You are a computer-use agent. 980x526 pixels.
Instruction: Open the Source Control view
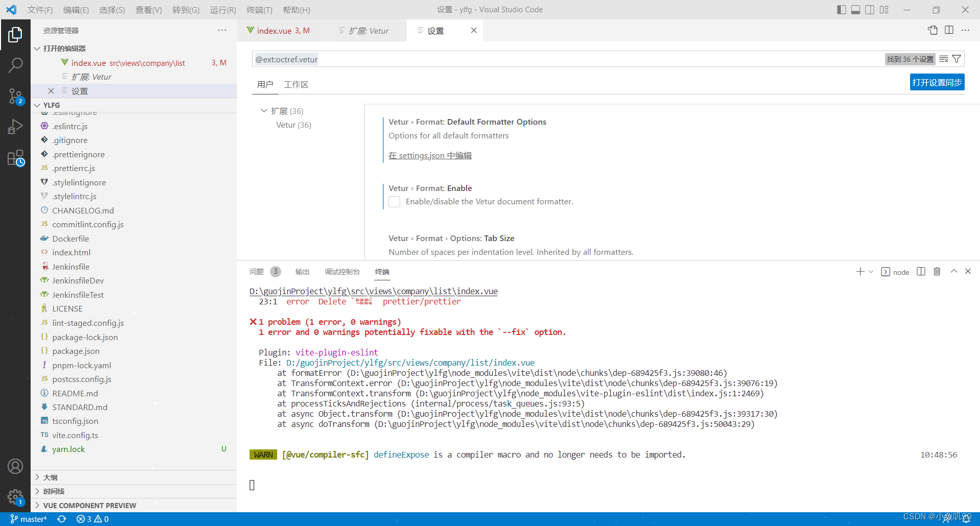coord(16,96)
